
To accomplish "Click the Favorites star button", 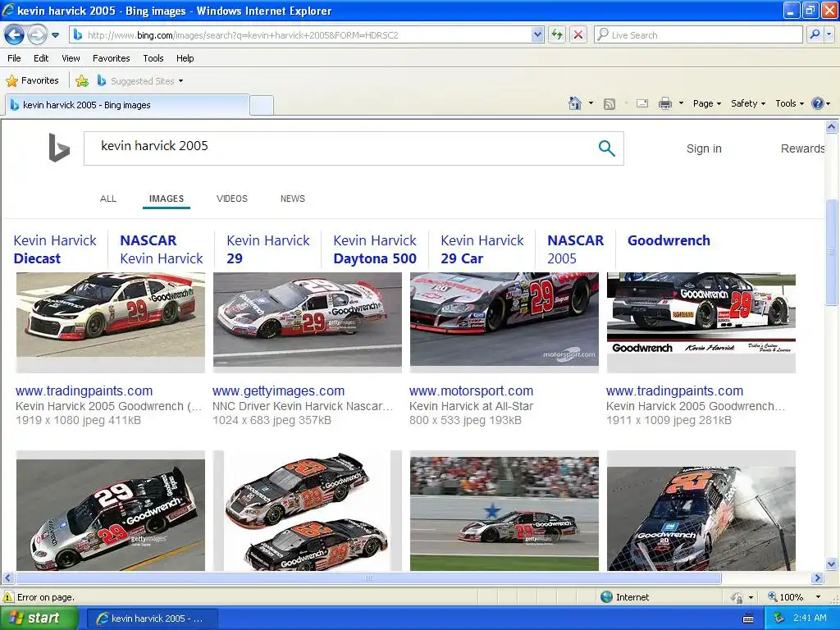I will coord(32,81).
